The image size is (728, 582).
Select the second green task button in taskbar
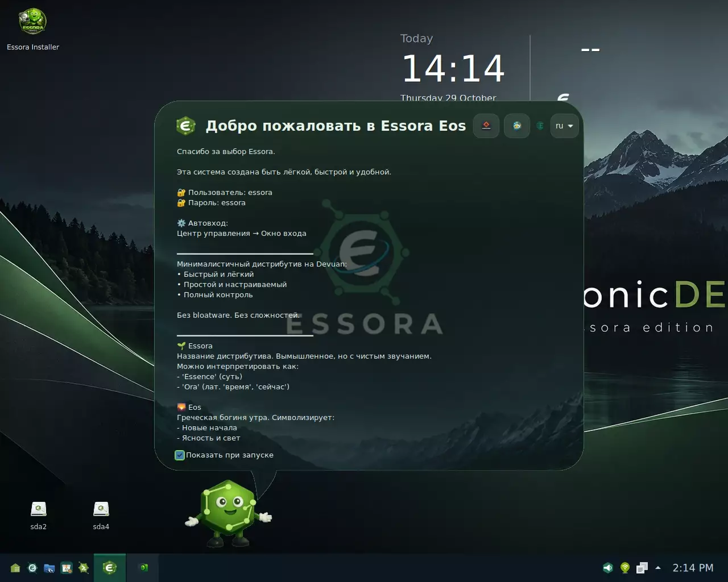(x=143, y=567)
